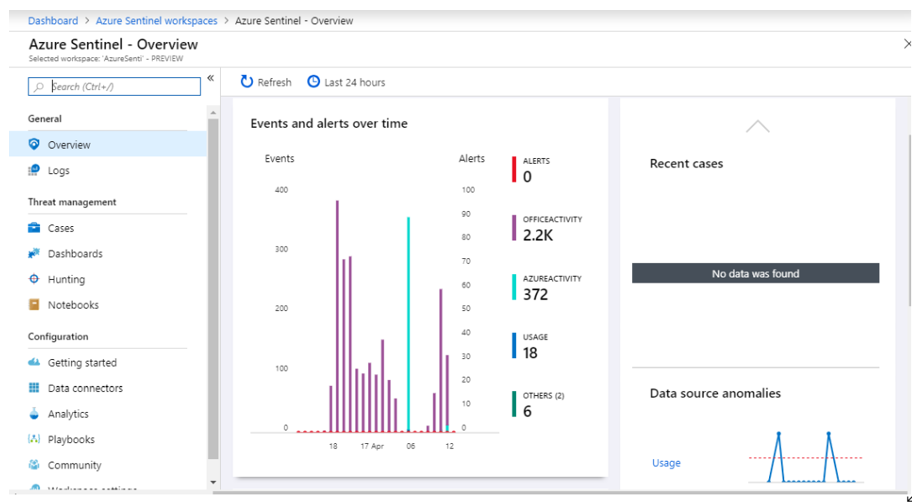916x502 pixels.
Task: Click the Hunting crosshair icon
Action: click(34, 279)
